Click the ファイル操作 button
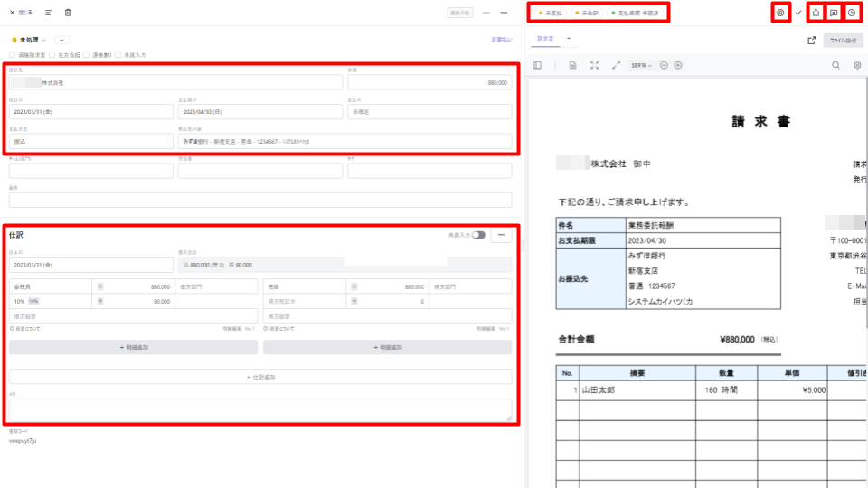Screen dimensions: 868x488 (843, 41)
